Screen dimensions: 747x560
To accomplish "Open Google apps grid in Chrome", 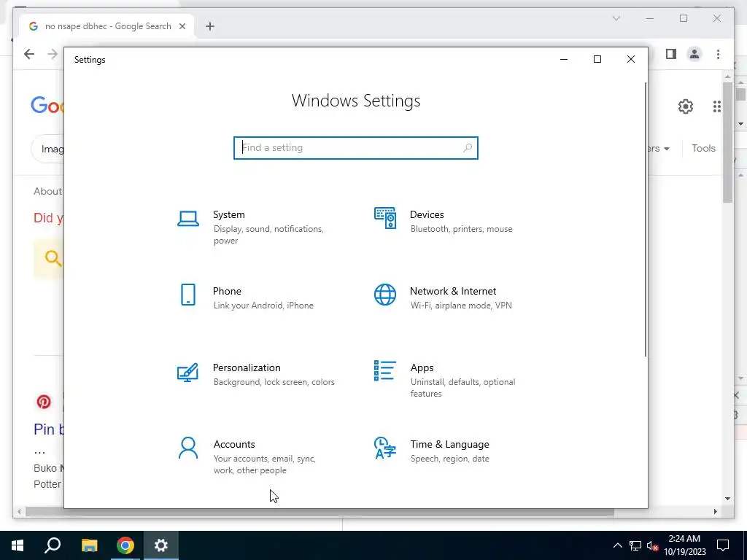I will tap(716, 106).
